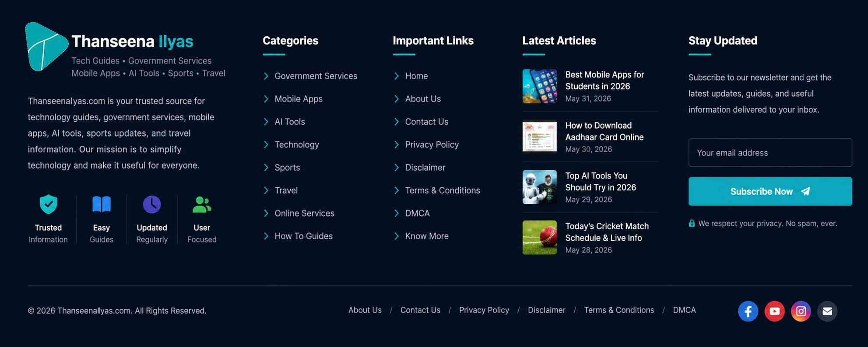The image size is (868, 347).
Task: Open the Know More link
Action: click(427, 236)
